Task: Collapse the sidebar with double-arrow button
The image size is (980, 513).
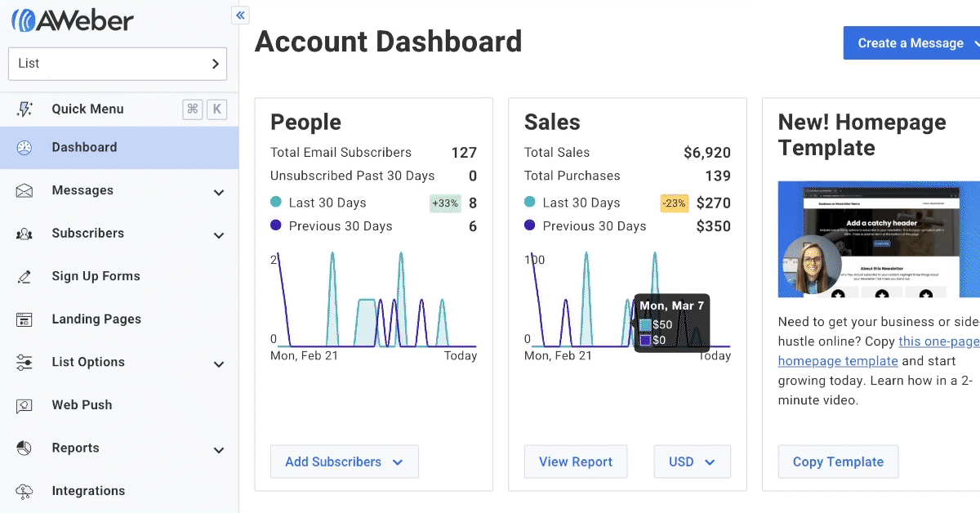Action: pos(240,15)
